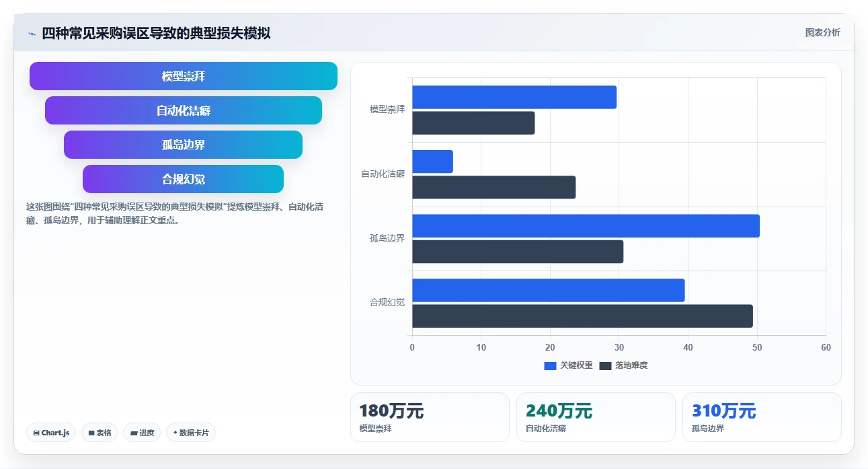The width and height of the screenshot is (868, 469).
Task: Click dark 落地难度 bar for 模型崇拜
Action: tap(473, 122)
